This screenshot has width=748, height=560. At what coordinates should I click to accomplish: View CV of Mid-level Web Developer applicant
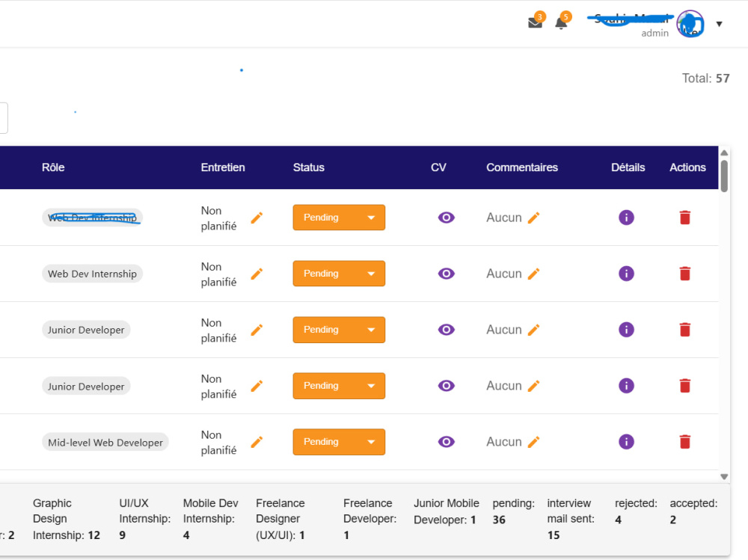tap(446, 442)
